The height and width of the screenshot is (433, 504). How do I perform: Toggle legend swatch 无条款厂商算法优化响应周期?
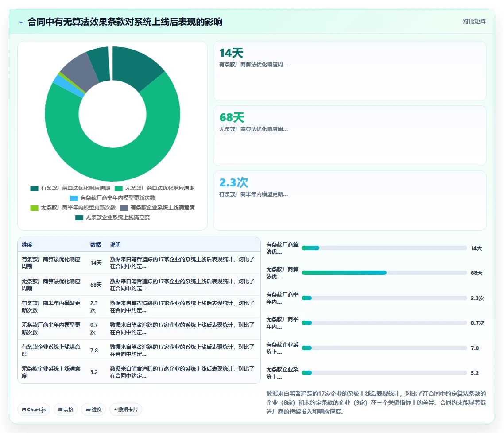point(119,189)
